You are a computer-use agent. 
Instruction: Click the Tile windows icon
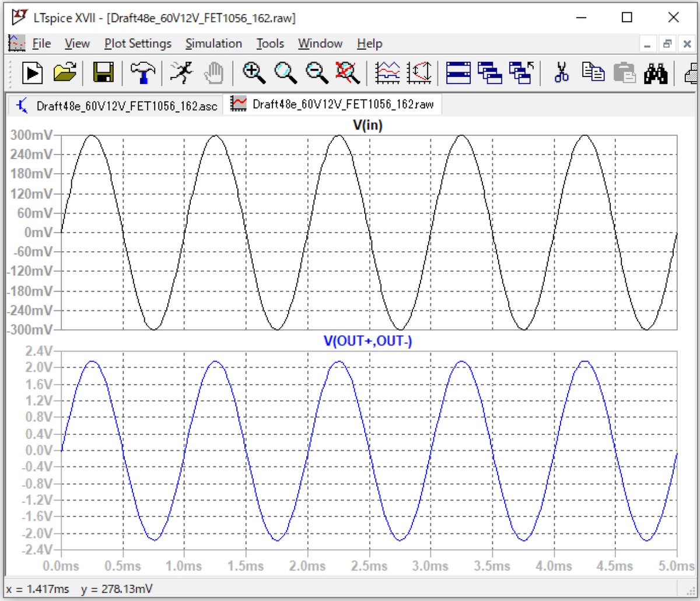[459, 72]
